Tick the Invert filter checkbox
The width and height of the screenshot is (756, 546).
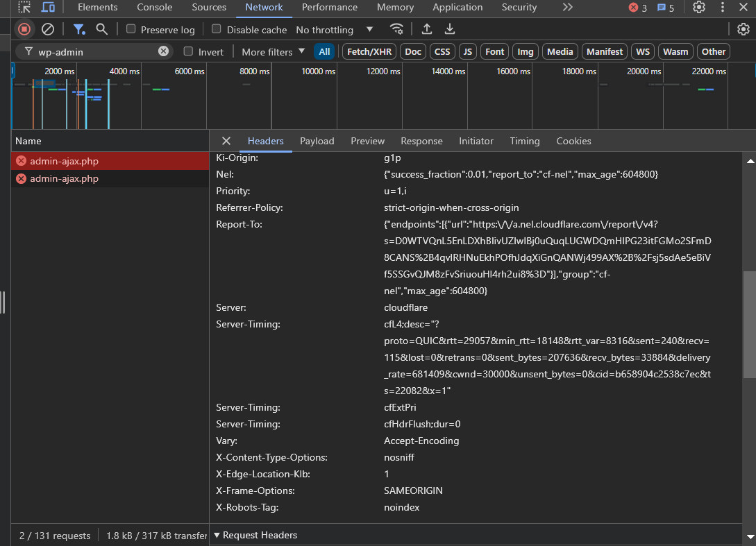(188, 51)
